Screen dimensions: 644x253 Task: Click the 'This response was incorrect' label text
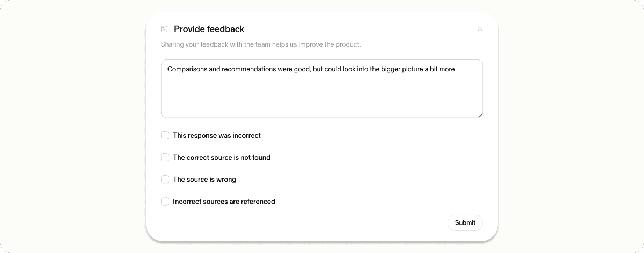217,136
